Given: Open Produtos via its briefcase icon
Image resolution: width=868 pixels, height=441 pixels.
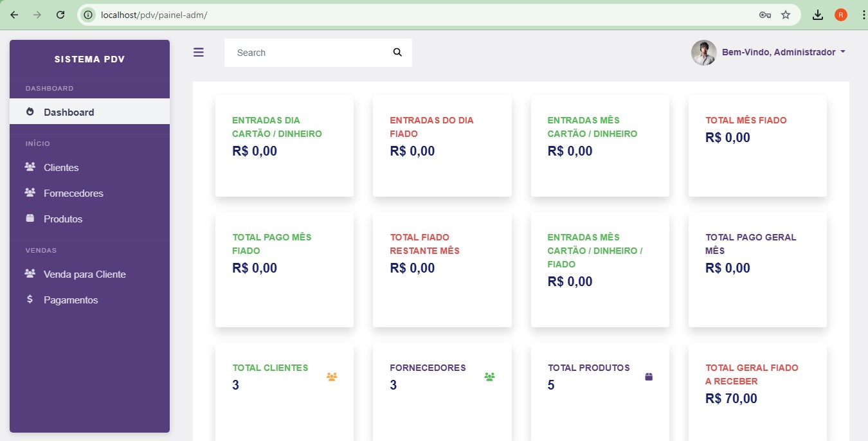Looking at the screenshot, I should pos(30,219).
